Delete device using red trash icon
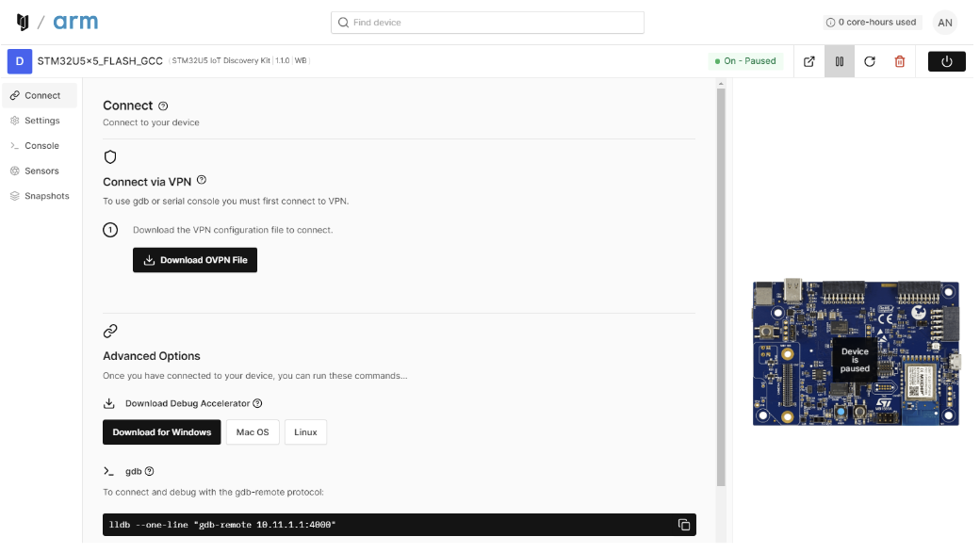Image resolution: width=980 pixels, height=553 pixels. click(x=899, y=61)
